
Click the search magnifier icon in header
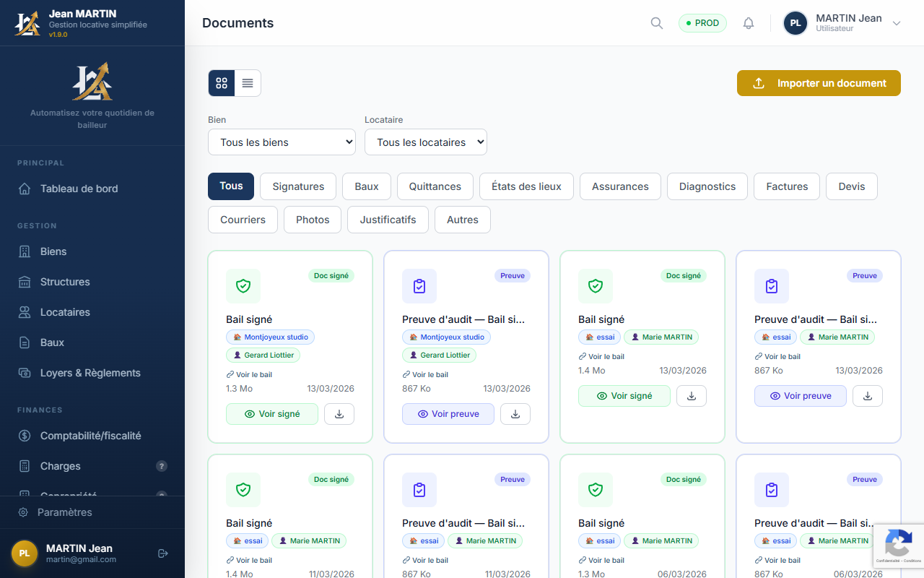tap(657, 23)
